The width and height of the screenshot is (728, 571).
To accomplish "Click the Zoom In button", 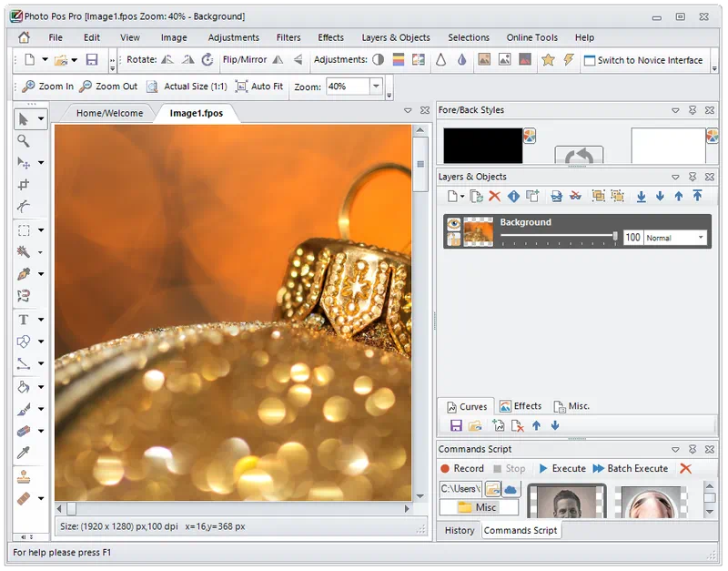I will 48,87.
